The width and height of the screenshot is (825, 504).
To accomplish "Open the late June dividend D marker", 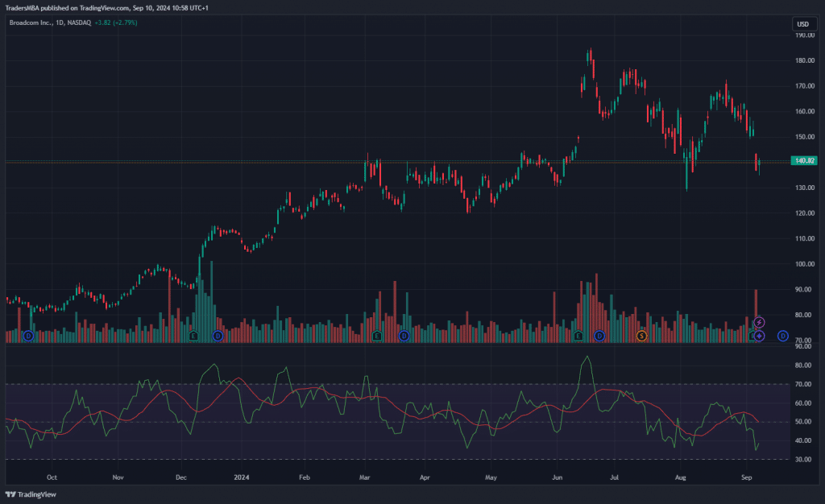I will click(599, 335).
